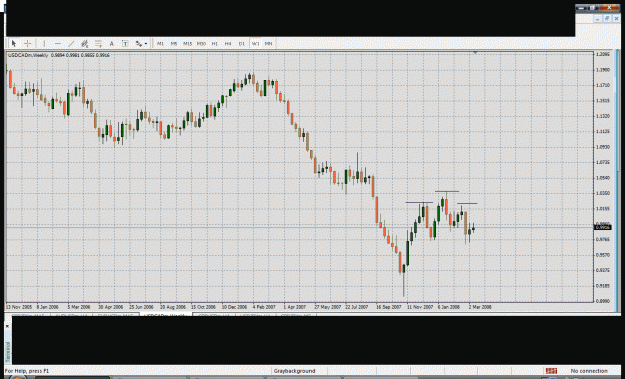Click the vertical Terminal panel label
This screenshot has width=625, height=379.
point(8,351)
